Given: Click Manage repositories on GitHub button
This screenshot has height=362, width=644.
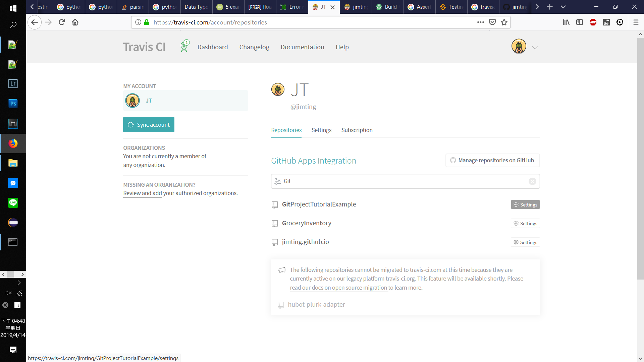Looking at the screenshot, I should coord(492,161).
